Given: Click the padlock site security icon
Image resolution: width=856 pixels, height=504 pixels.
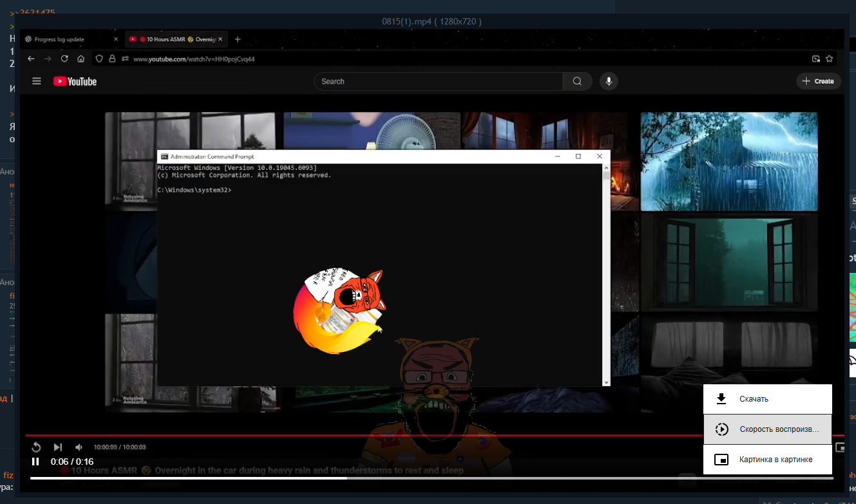Looking at the screenshot, I should tap(111, 59).
